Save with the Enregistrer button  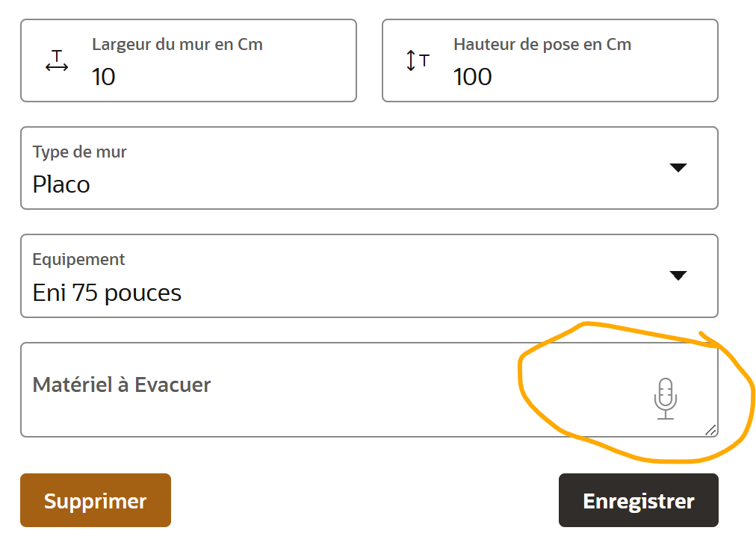[638, 500]
